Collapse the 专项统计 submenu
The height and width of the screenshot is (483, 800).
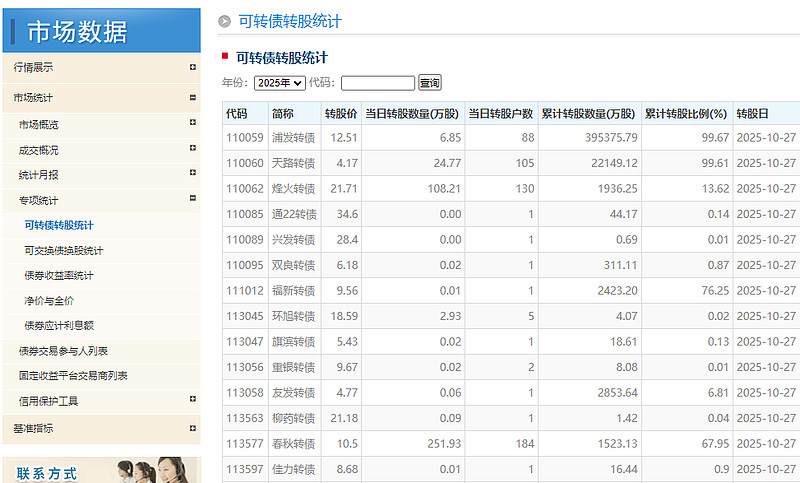pos(192,198)
